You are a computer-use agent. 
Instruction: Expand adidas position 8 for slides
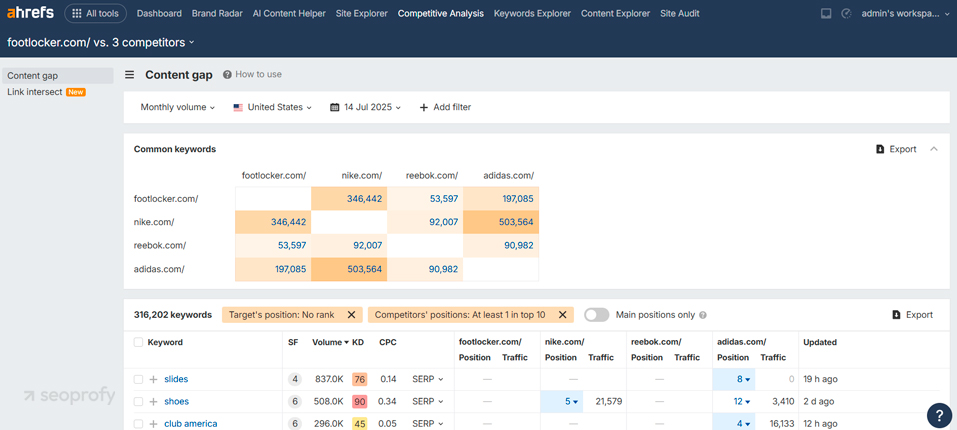pos(742,379)
